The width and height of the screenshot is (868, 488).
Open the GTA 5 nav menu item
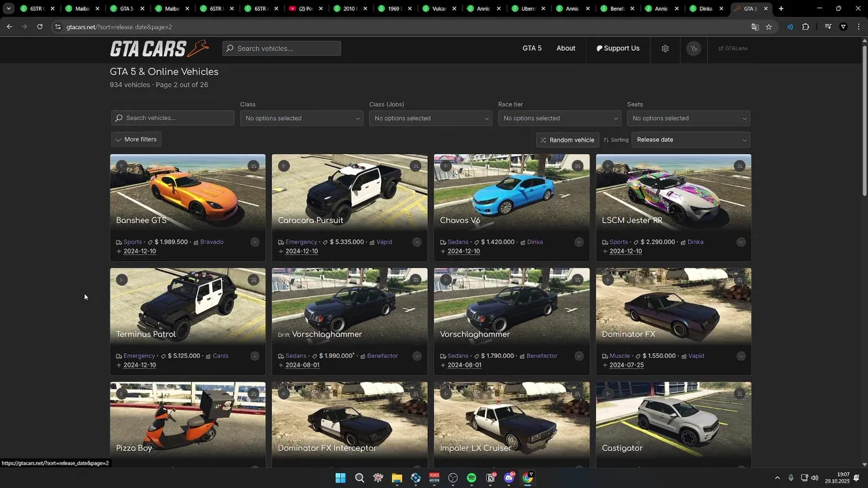[532, 49]
